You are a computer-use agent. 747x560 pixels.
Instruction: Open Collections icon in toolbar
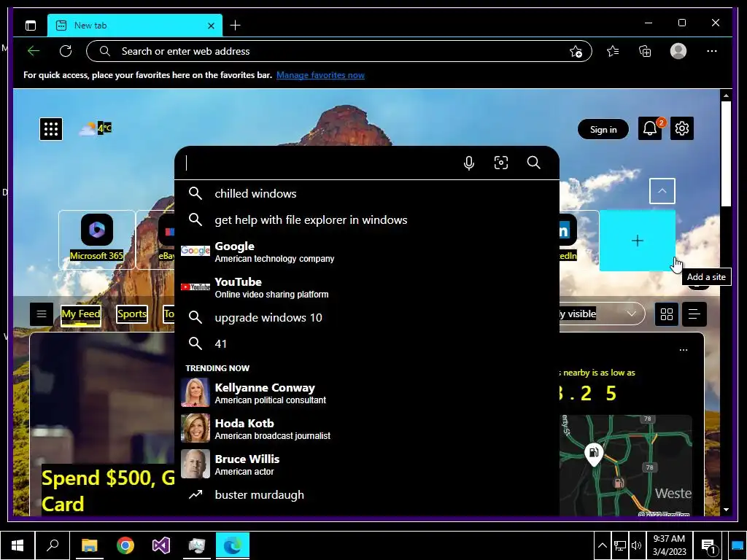(x=645, y=51)
